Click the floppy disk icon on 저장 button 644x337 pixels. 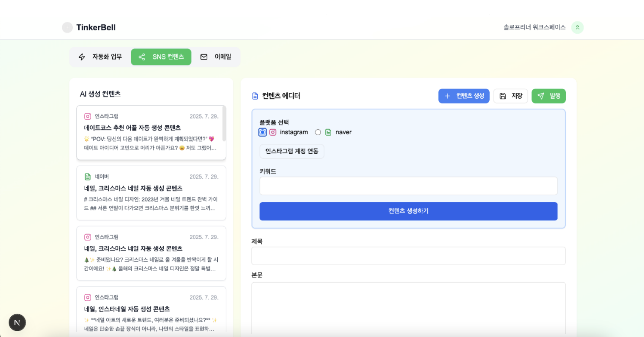pos(502,96)
